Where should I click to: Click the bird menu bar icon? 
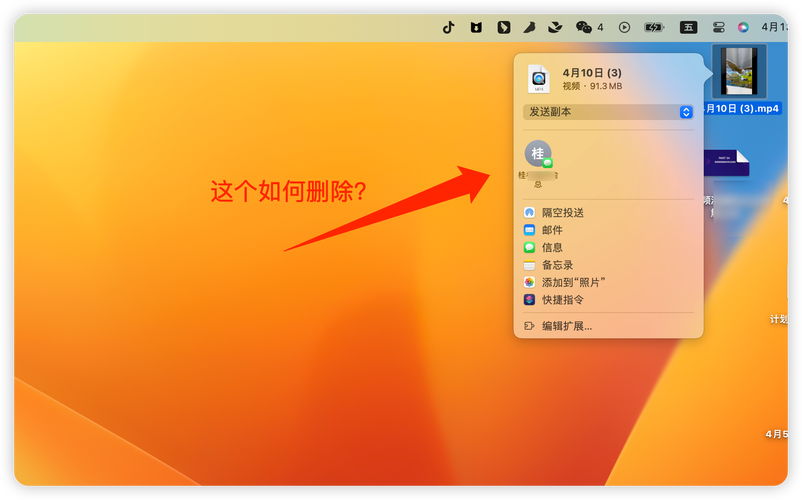pyautogui.click(x=555, y=27)
